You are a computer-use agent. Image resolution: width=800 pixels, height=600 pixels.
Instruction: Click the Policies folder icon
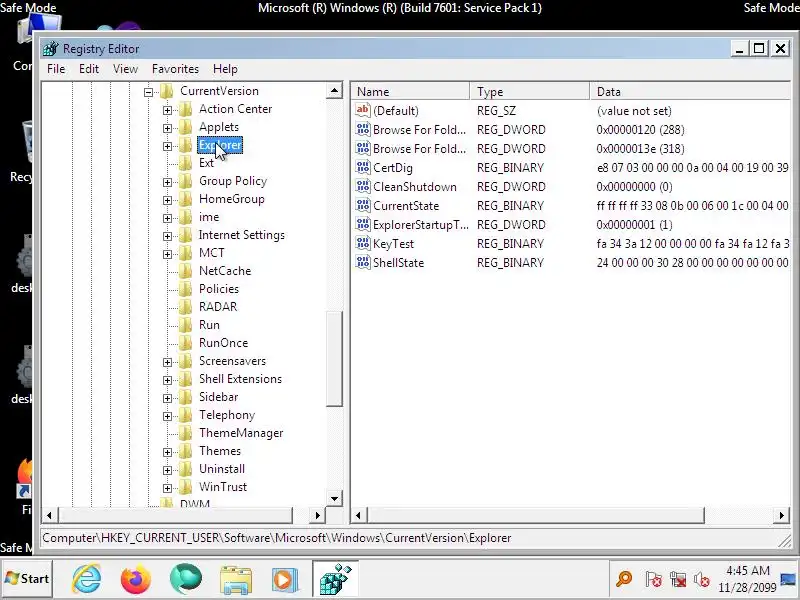pos(185,289)
